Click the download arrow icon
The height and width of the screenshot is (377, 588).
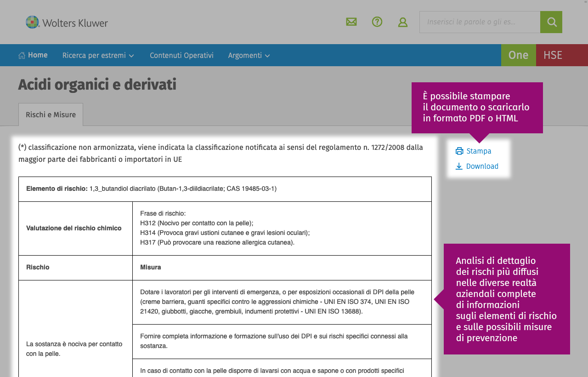pyautogui.click(x=459, y=166)
